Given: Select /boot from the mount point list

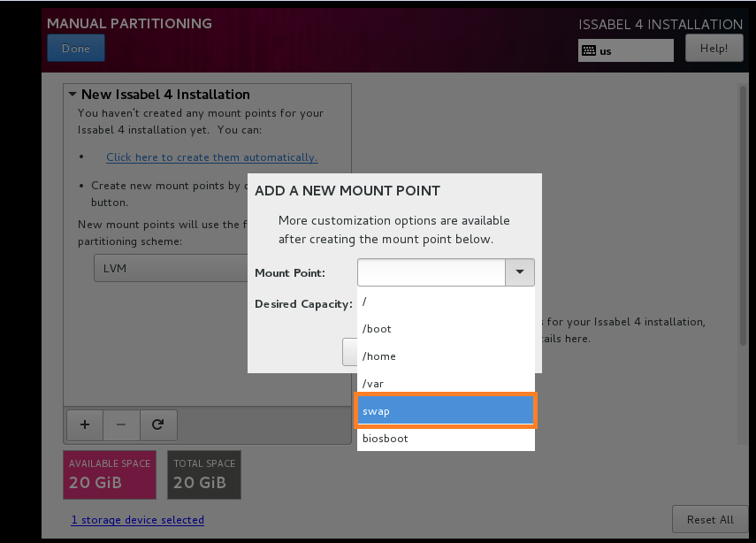Looking at the screenshot, I should click(446, 329).
